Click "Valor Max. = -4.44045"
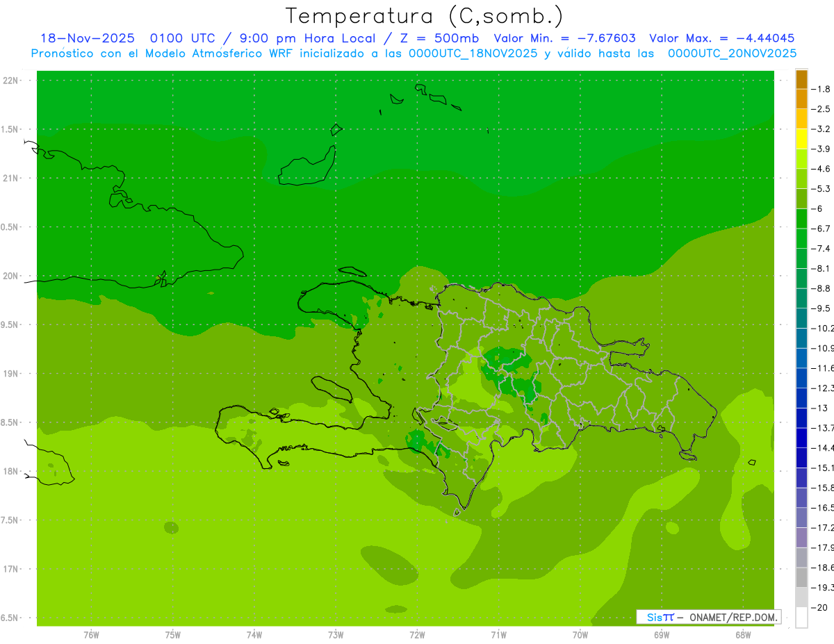This screenshot has width=834, height=644. point(721,38)
